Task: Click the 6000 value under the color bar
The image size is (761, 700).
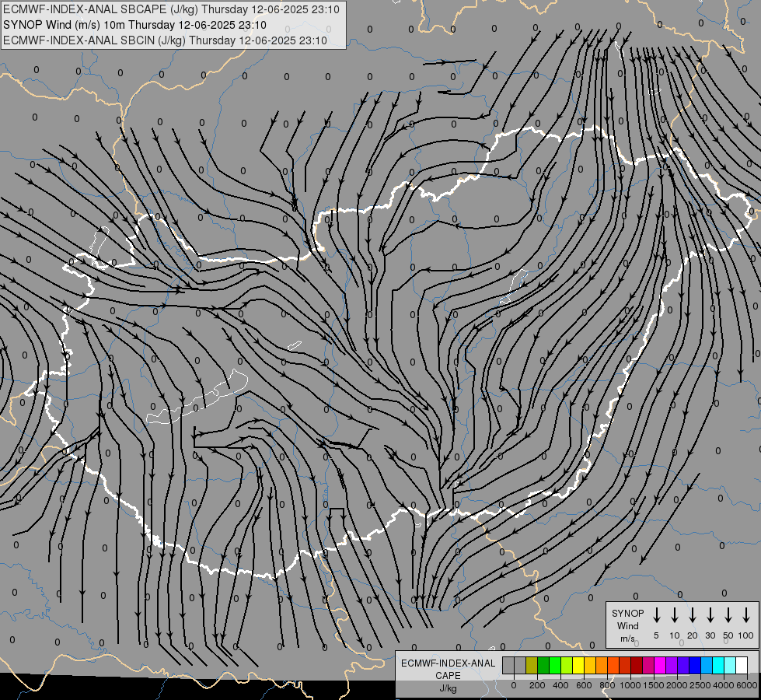Action: [x=747, y=685]
